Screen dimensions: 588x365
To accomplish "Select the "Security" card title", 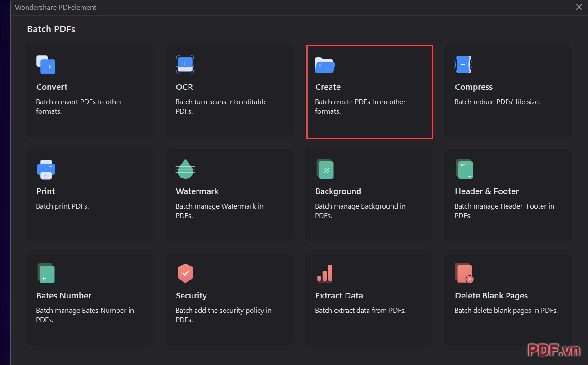I will (x=191, y=296).
